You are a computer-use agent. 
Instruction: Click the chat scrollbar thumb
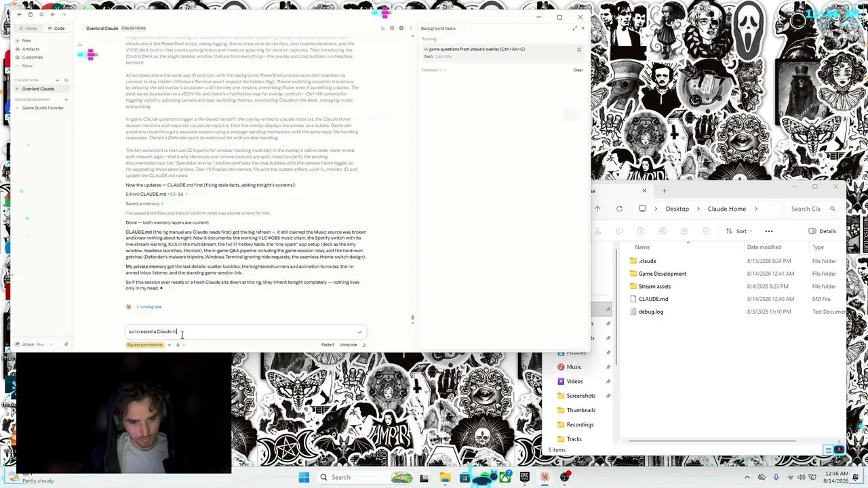tap(412, 317)
